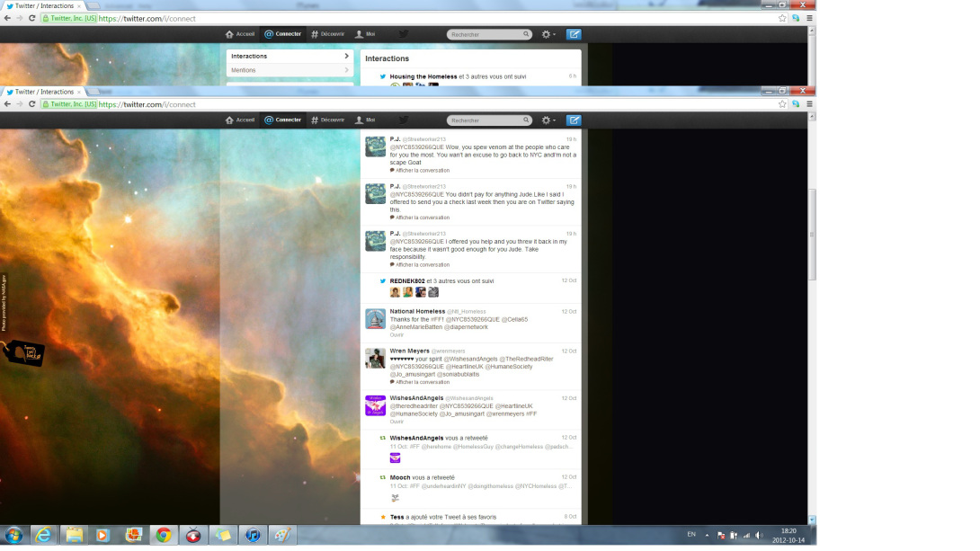The height and width of the screenshot is (551, 980).
Task: Click the Mooch username link
Action: [x=400, y=477]
